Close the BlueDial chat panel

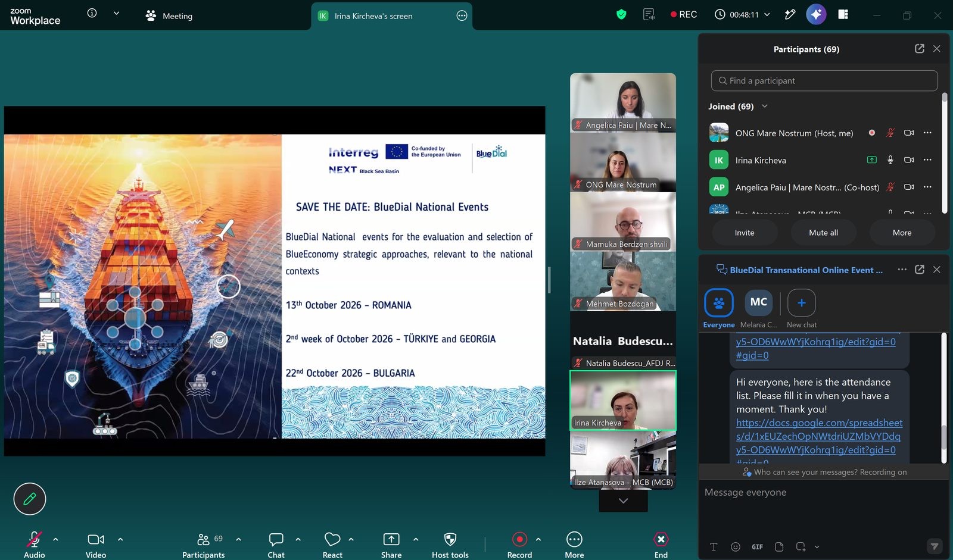(x=937, y=270)
